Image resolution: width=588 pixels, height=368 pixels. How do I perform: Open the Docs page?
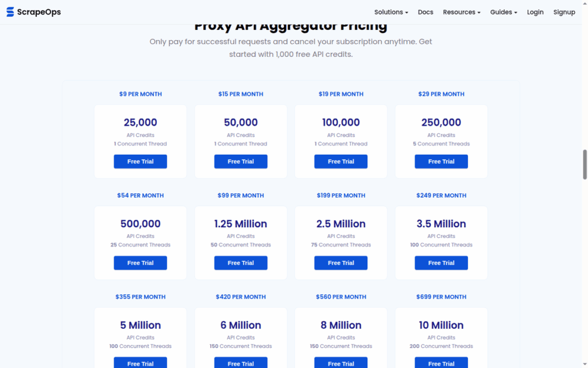pos(425,12)
